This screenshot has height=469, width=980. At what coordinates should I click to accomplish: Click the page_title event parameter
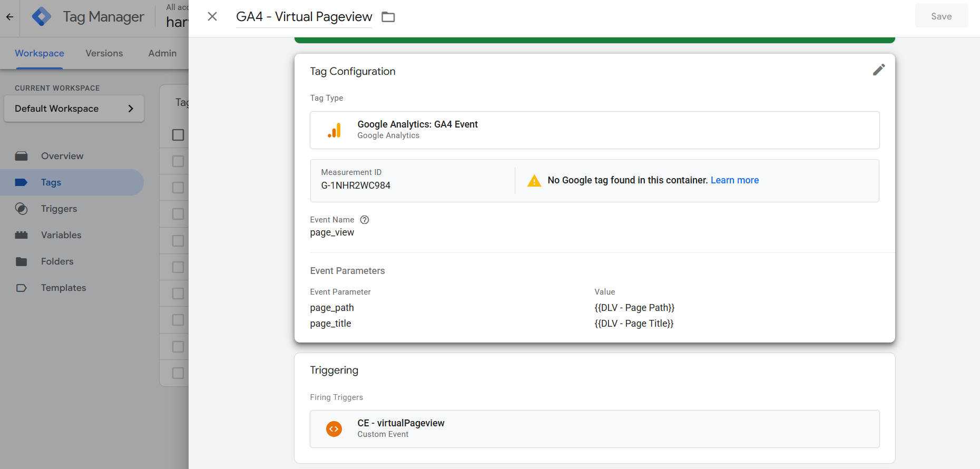(330, 324)
